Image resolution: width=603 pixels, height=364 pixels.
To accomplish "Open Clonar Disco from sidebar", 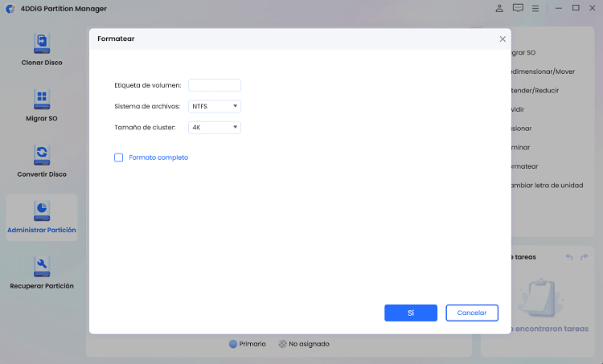I will (x=42, y=50).
